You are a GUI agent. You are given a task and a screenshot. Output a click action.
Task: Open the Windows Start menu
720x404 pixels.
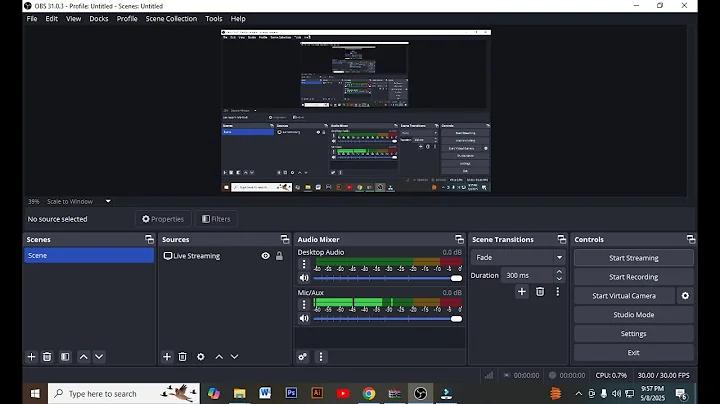coord(35,393)
